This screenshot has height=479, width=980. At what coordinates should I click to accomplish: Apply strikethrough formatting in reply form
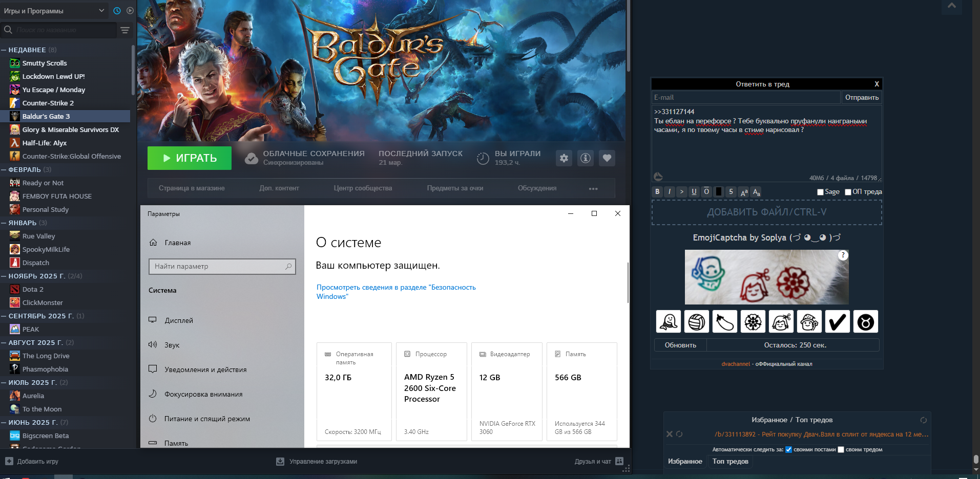(731, 191)
